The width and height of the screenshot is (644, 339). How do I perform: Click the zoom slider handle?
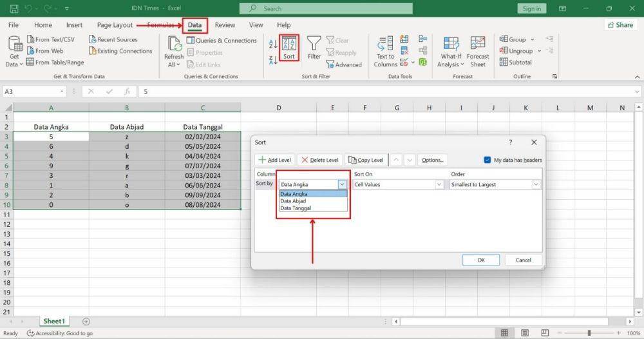pos(589,333)
